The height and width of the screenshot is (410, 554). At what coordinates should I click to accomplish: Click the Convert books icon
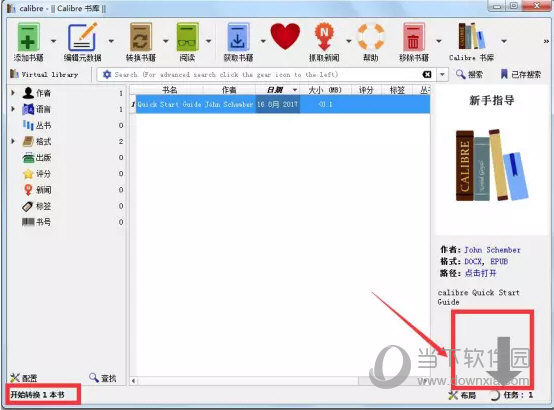[141, 37]
